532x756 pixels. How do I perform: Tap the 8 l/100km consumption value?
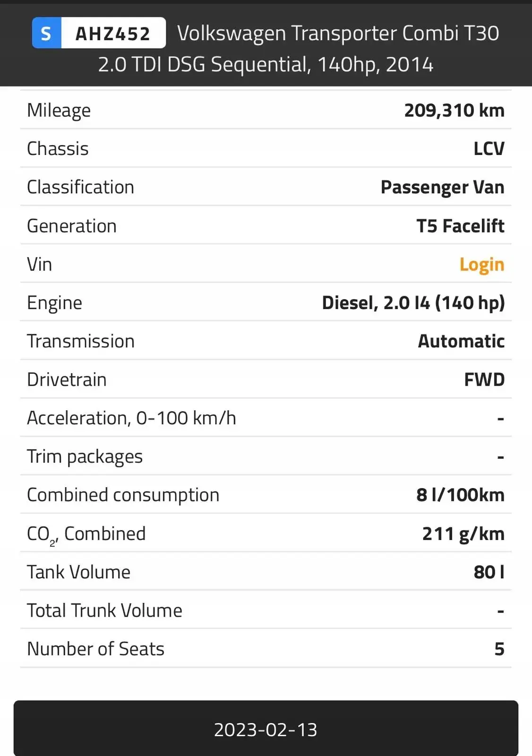pos(460,495)
